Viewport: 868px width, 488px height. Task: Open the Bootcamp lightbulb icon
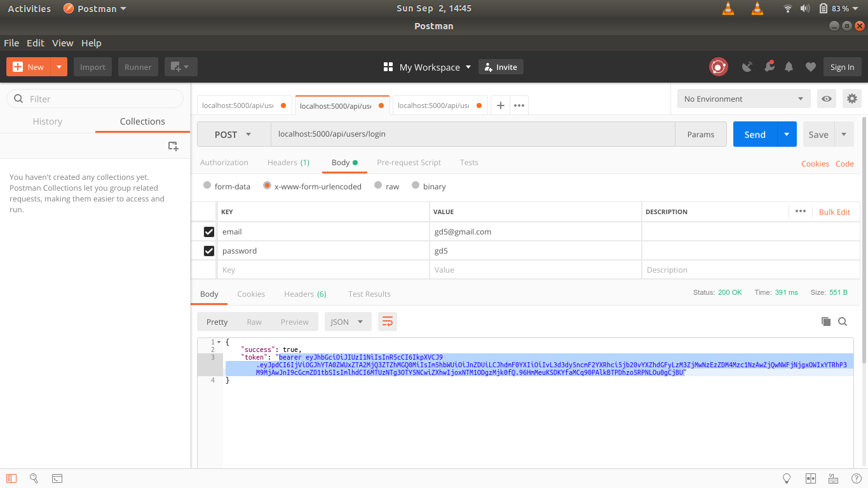787,478
